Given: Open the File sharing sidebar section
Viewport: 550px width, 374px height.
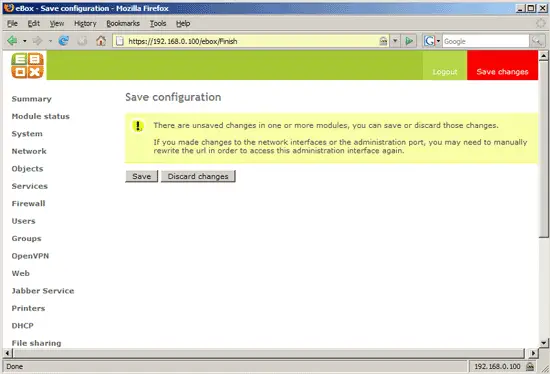Looking at the screenshot, I should [x=36, y=343].
